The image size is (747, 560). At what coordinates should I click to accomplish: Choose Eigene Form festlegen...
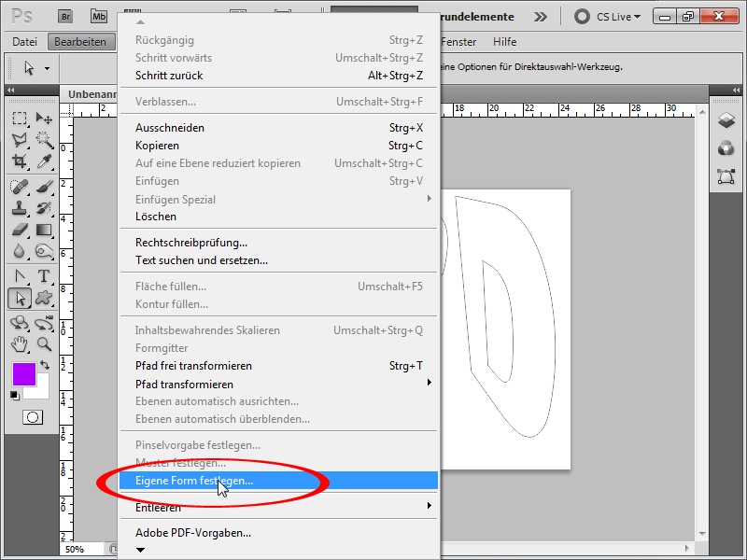(278, 481)
